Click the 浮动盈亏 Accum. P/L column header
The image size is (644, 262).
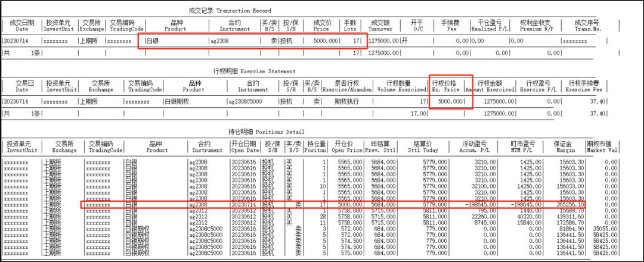pos(475,146)
